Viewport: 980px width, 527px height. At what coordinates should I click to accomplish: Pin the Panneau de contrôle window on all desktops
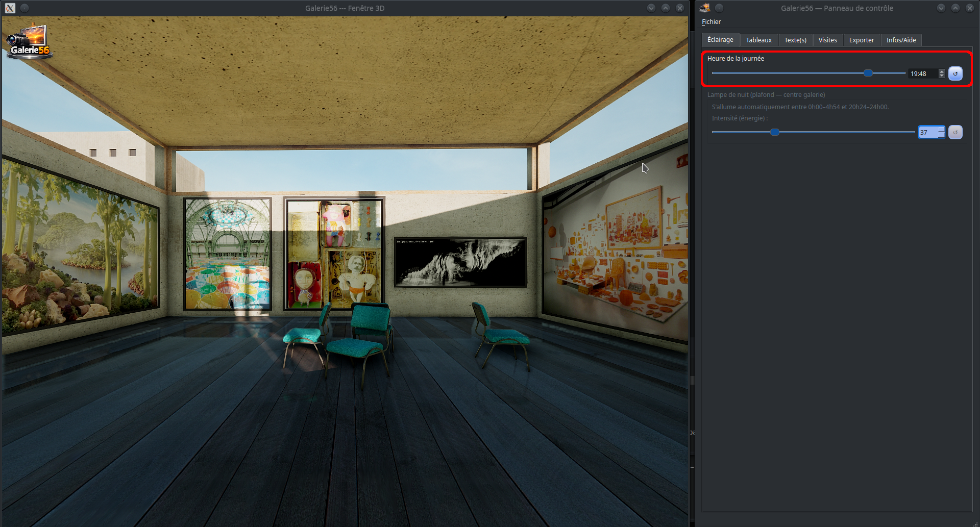click(x=719, y=8)
